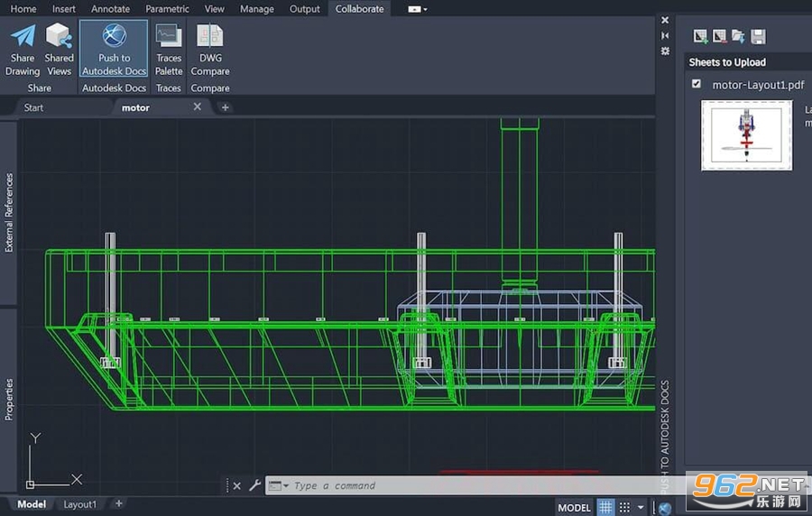Click motor-Layout1.pdf file name
The width and height of the screenshot is (812, 516).
point(758,85)
